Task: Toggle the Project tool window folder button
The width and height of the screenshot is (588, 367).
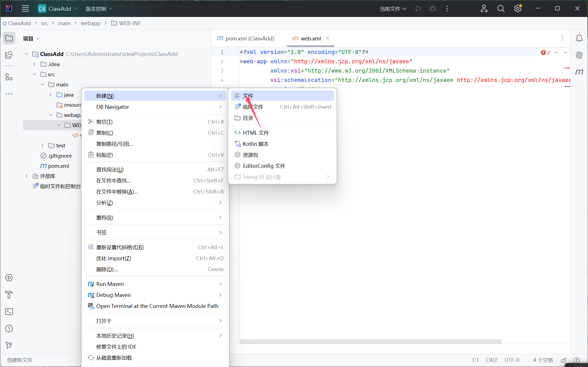Action: coord(9,38)
